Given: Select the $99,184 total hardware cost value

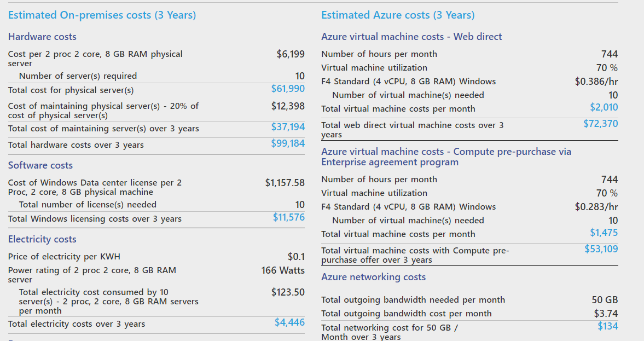Looking at the screenshot, I should click(x=288, y=143).
